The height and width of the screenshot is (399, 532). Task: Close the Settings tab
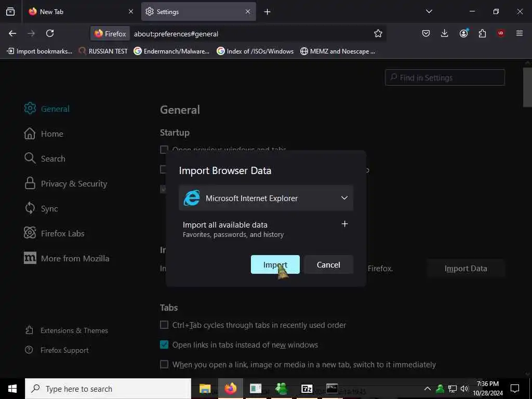248,11
